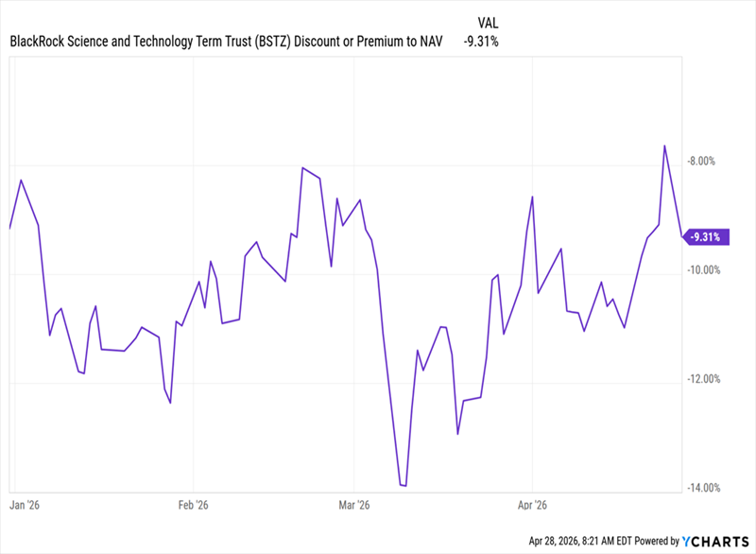Click the mid-February peak of the purple line
This screenshot has height=554, width=756.
[302, 168]
